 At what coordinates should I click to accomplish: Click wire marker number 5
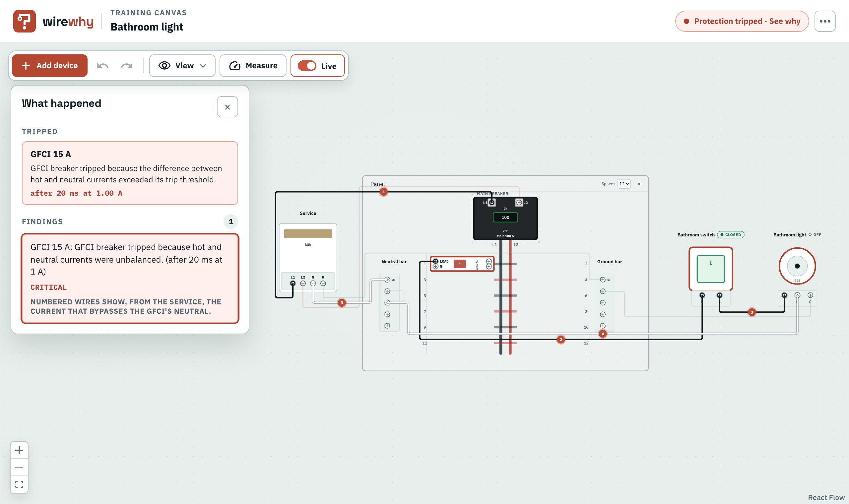tap(342, 303)
